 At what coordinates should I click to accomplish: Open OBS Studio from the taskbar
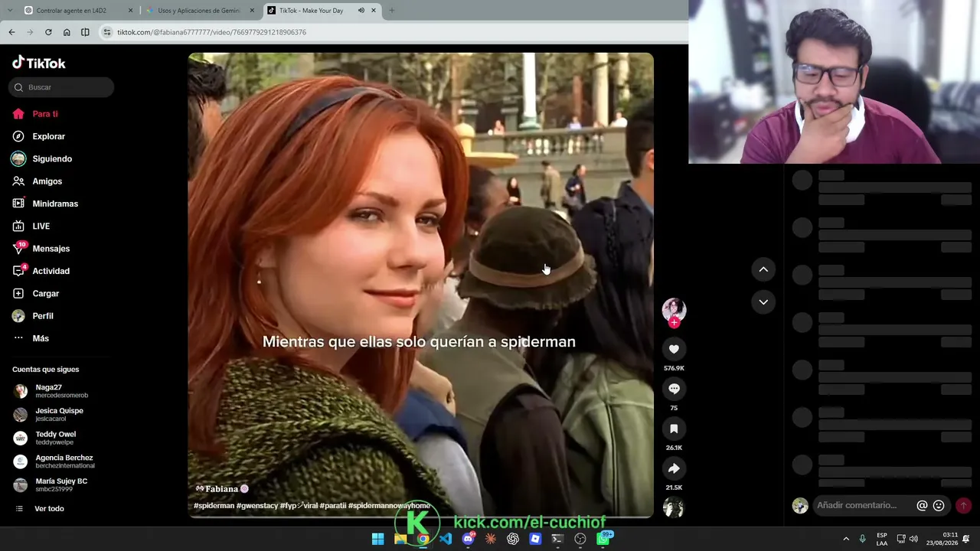coord(580,539)
